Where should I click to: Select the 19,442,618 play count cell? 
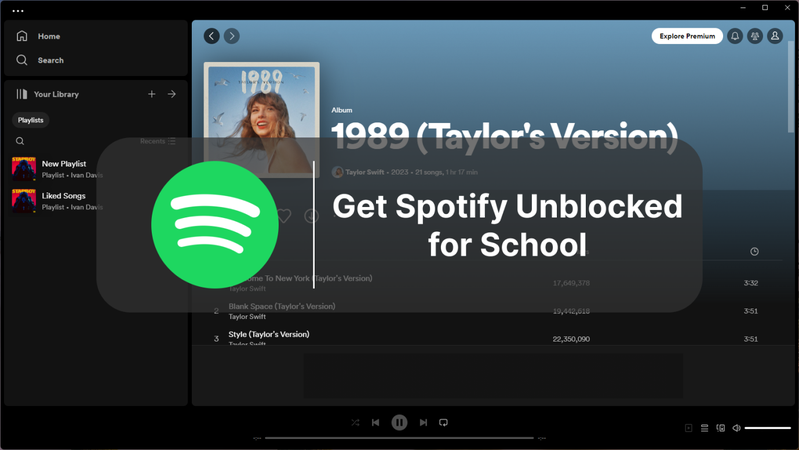[x=571, y=311]
